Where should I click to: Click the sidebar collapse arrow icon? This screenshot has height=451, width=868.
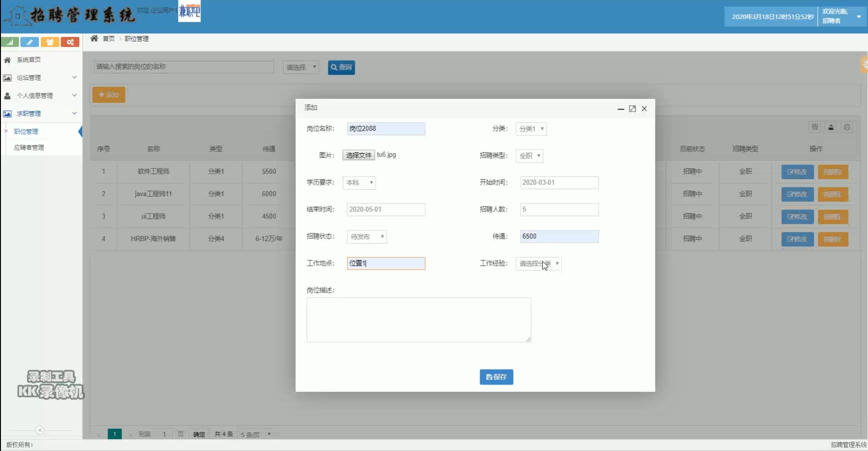tap(40, 430)
